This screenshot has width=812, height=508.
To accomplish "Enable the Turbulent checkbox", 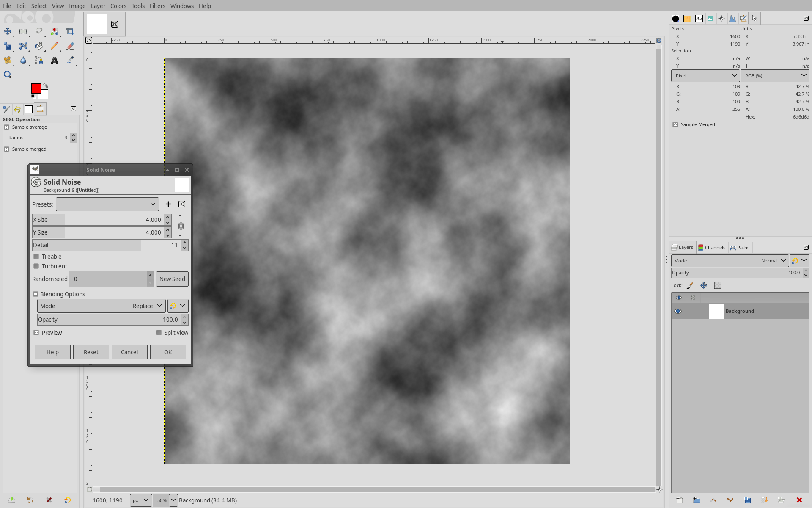I will (36, 266).
